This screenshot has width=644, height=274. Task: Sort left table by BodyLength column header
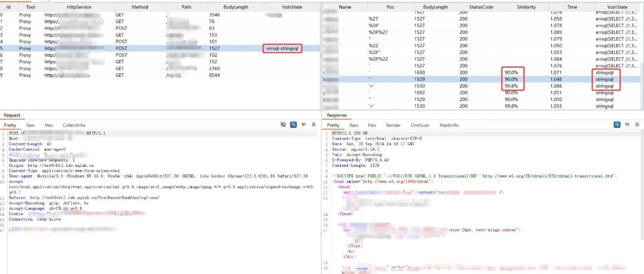click(236, 7)
